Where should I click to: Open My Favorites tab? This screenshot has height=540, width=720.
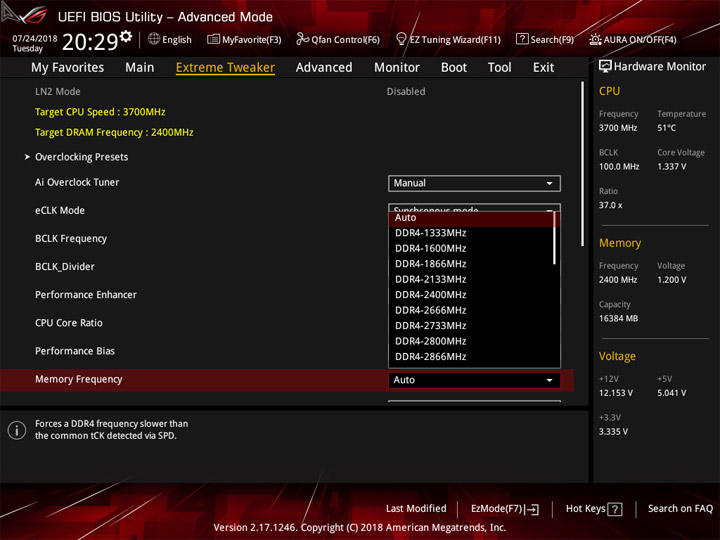click(68, 68)
